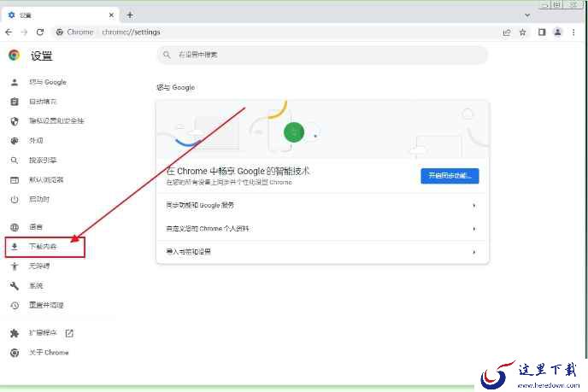
Task: Open the Accessibility sidebar section
Action: click(39, 266)
